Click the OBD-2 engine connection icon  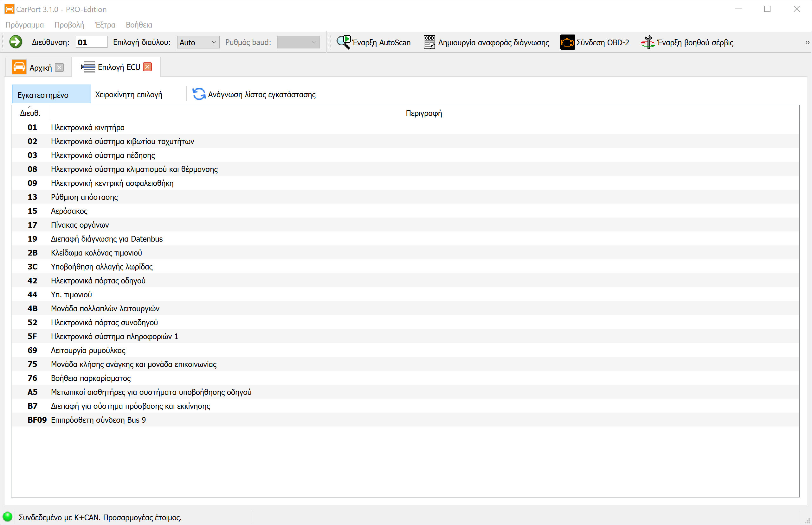[567, 42]
